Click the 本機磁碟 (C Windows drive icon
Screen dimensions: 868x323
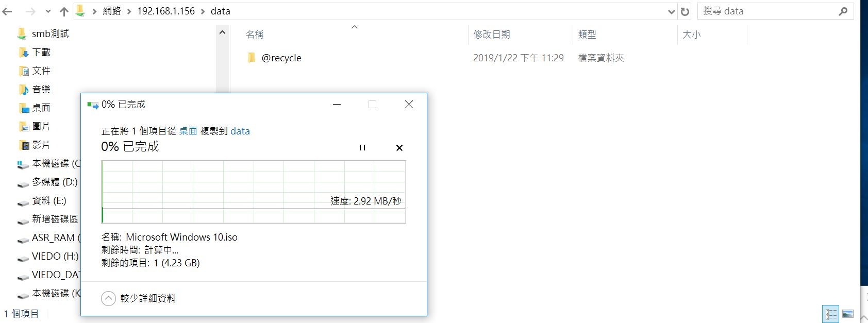click(x=23, y=164)
